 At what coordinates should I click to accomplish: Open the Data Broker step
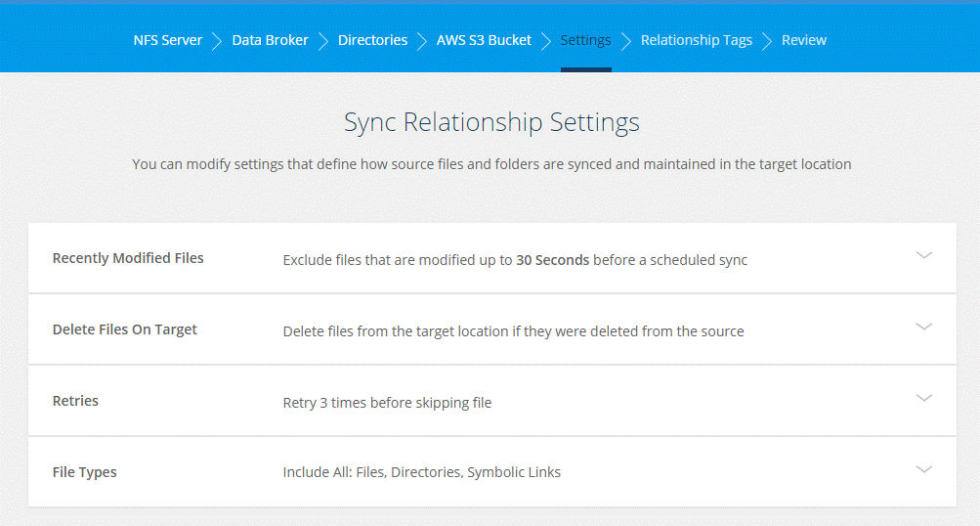[x=270, y=40]
